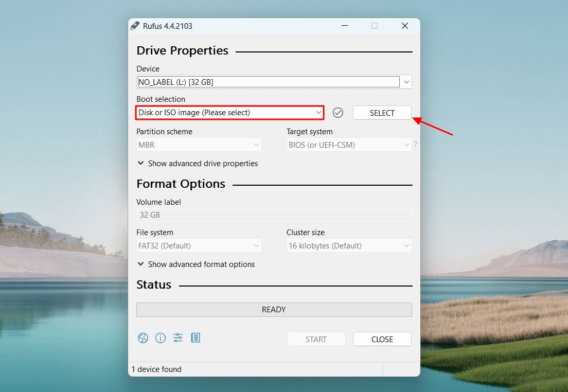Open the Boot selection dropdown

pos(229,113)
